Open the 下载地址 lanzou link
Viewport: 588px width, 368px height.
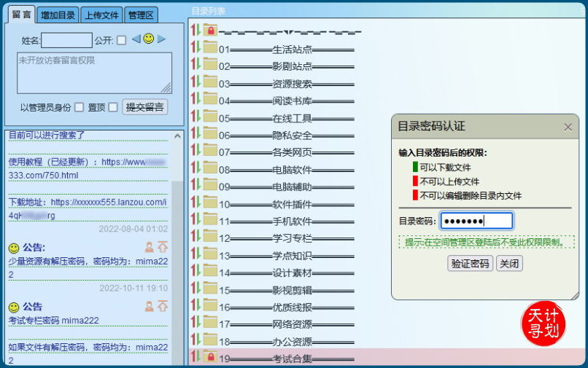(x=88, y=208)
